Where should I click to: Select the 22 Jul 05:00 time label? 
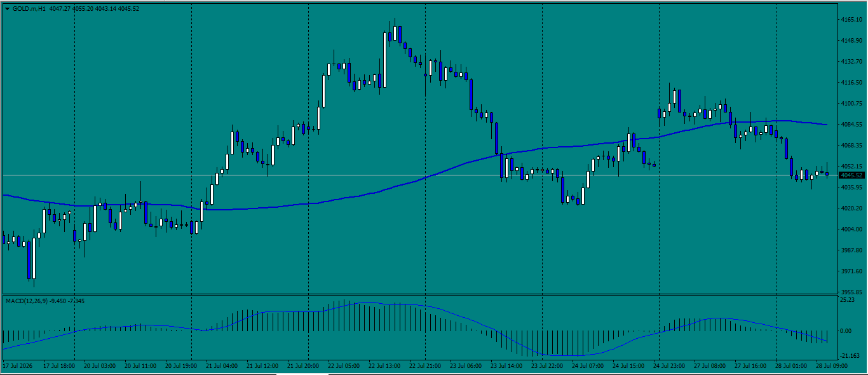344,366
